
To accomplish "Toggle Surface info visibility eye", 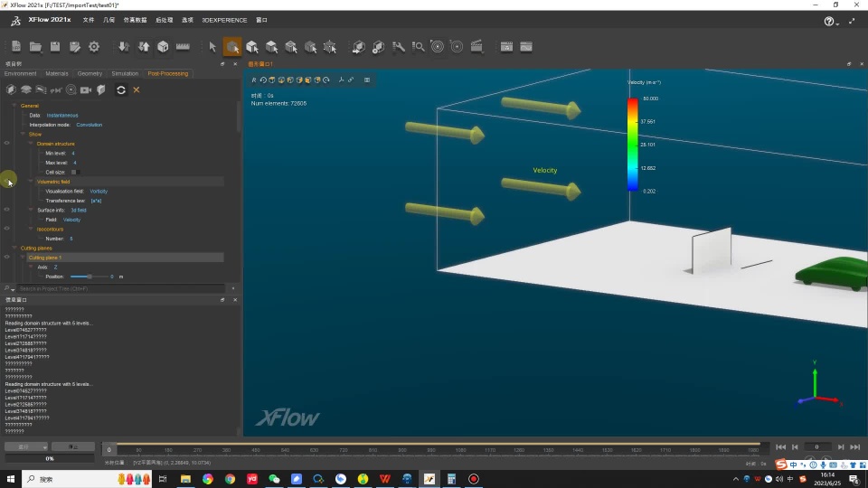I will point(6,210).
